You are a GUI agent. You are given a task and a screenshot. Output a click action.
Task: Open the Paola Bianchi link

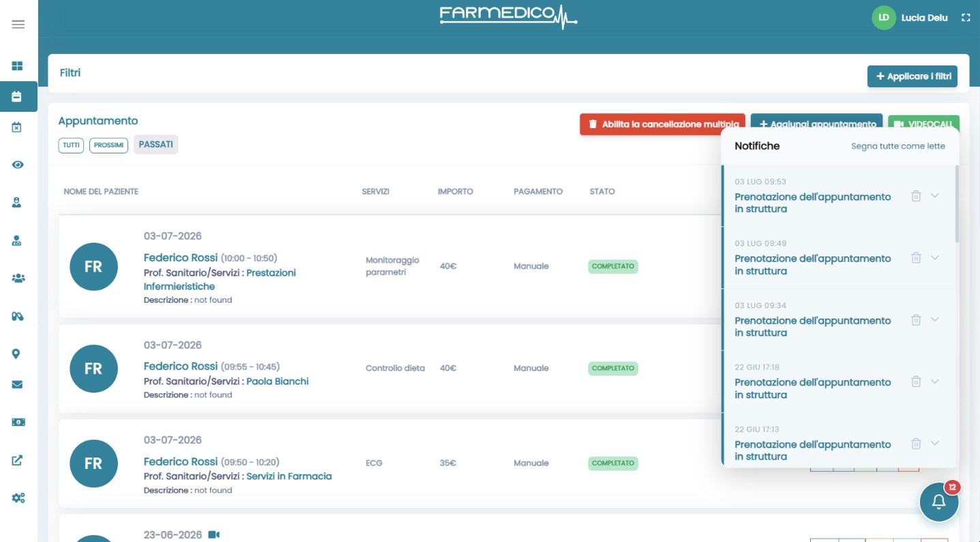[278, 381]
